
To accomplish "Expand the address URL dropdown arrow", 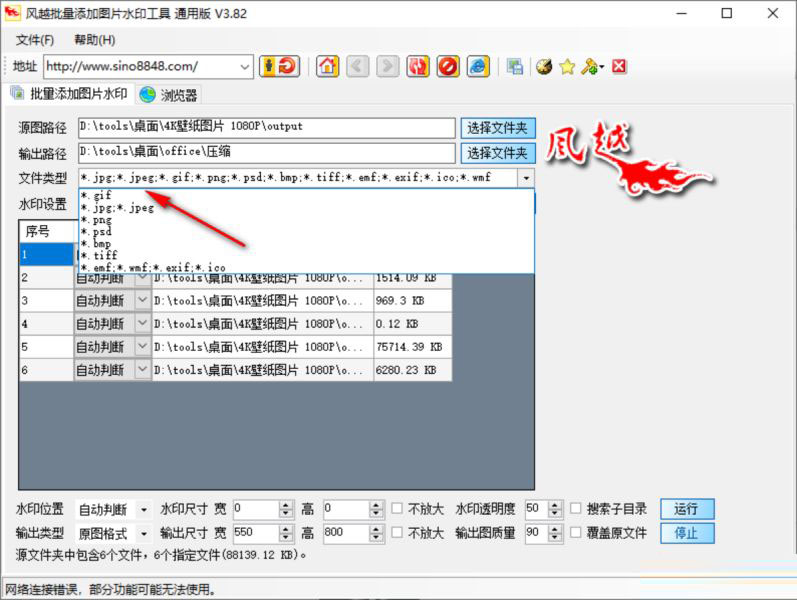I will coord(244,67).
